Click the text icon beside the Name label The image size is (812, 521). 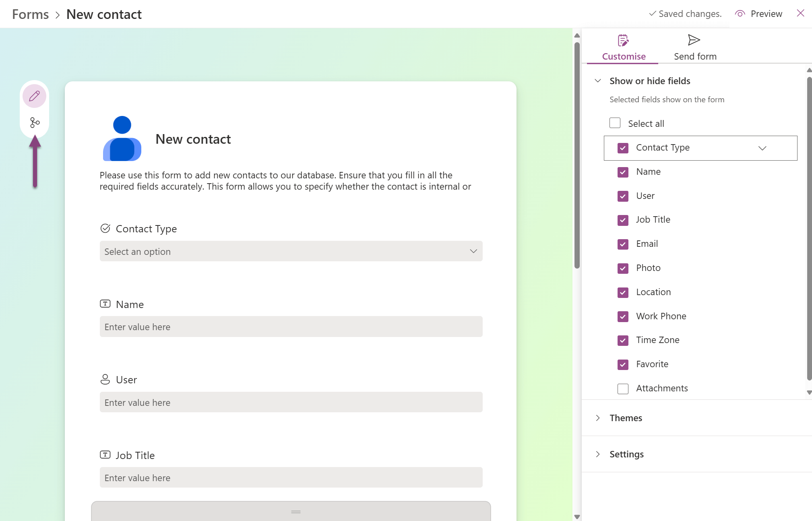point(105,304)
